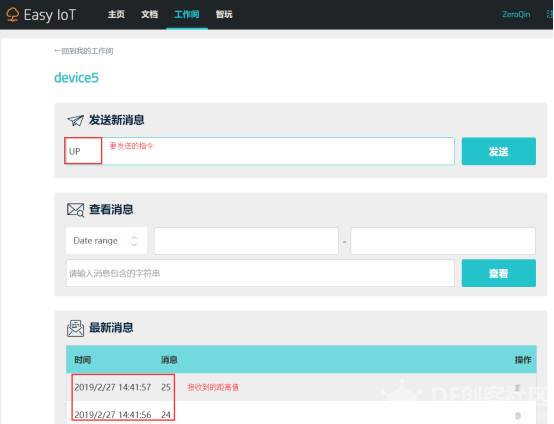The width and height of the screenshot is (554, 424).
Task: Open the ZeroQin user account link
Action: click(x=516, y=14)
